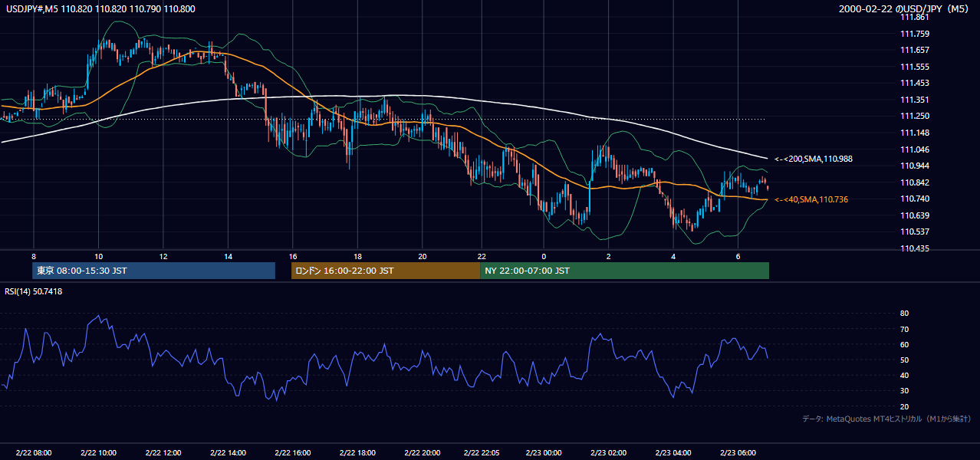Click the 40 SMA 110.736 label
980x460 pixels.
(811, 199)
